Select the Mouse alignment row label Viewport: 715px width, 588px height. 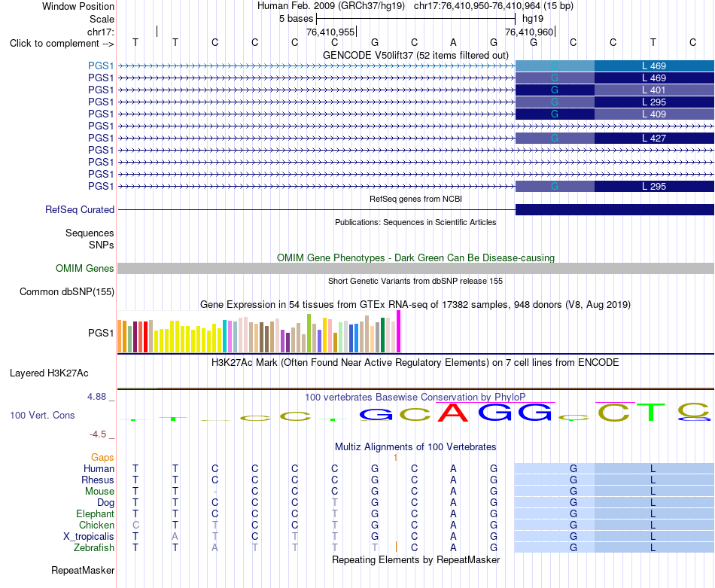click(99, 492)
